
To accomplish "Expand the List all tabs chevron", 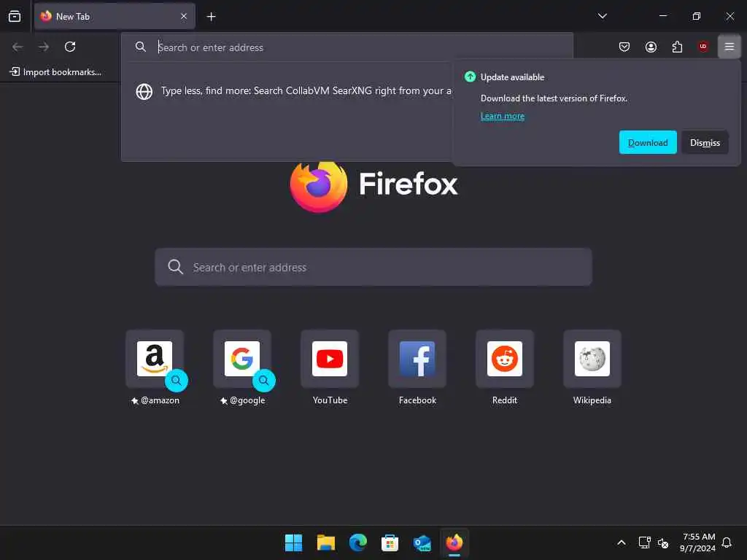I will coord(602,16).
